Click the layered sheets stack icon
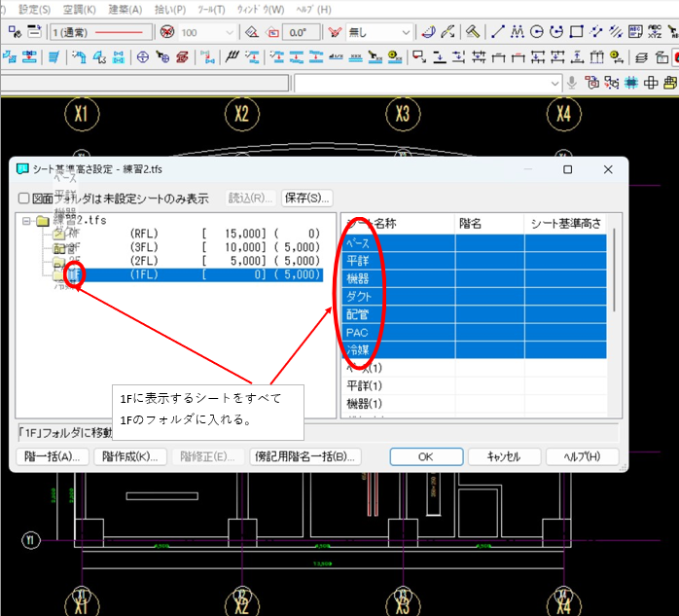The height and width of the screenshot is (616, 679). (x=641, y=57)
